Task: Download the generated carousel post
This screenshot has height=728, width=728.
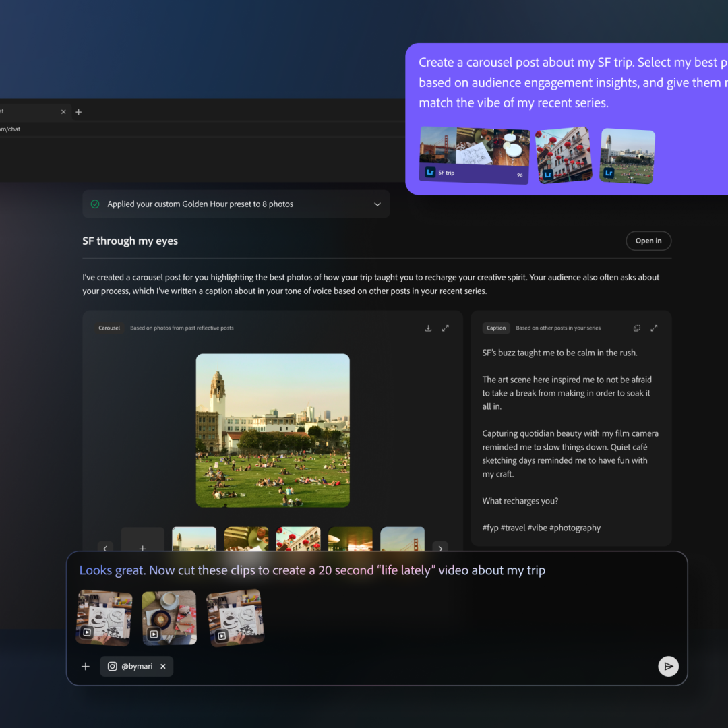Action: [428, 328]
